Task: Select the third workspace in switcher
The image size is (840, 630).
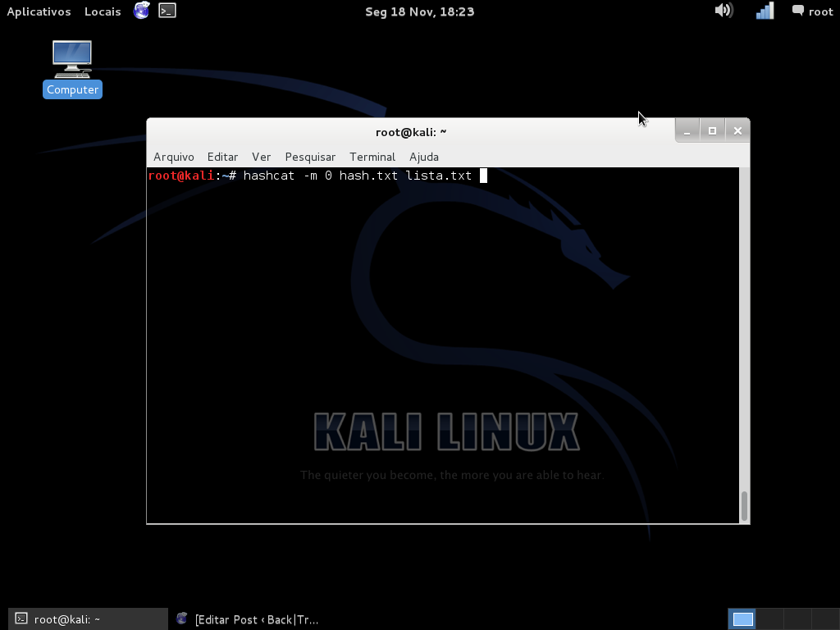Action: (x=797, y=619)
